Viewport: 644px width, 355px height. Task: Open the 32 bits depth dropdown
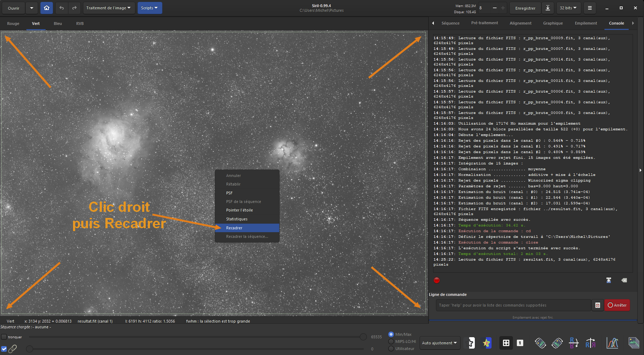pyautogui.click(x=568, y=8)
